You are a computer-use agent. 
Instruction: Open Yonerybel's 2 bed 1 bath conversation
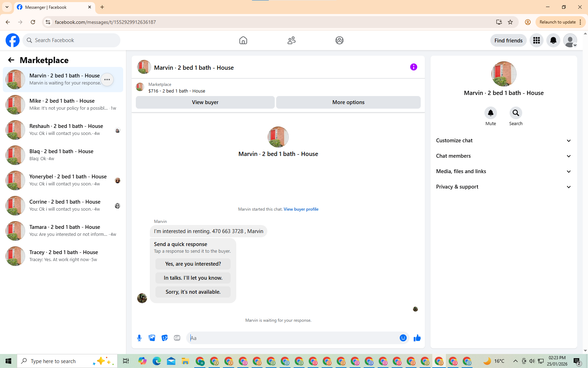pyautogui.click(x=63, y=180)
